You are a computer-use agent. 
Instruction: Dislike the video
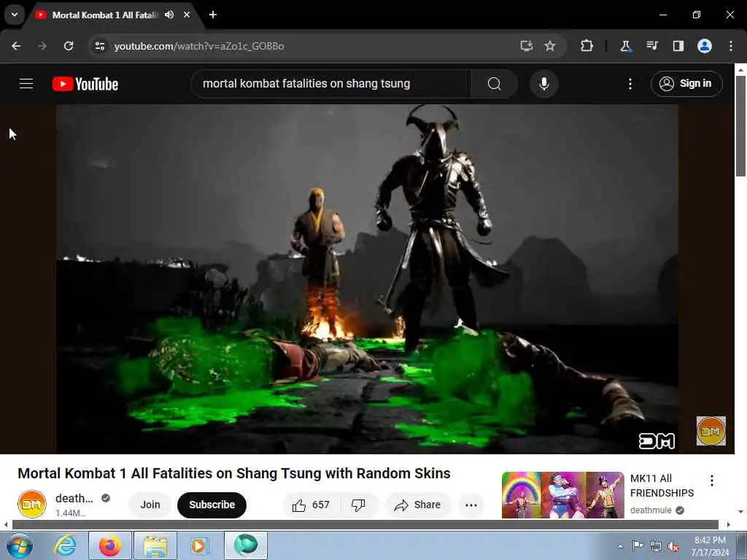pyautogui.click(x=359, y=505)
